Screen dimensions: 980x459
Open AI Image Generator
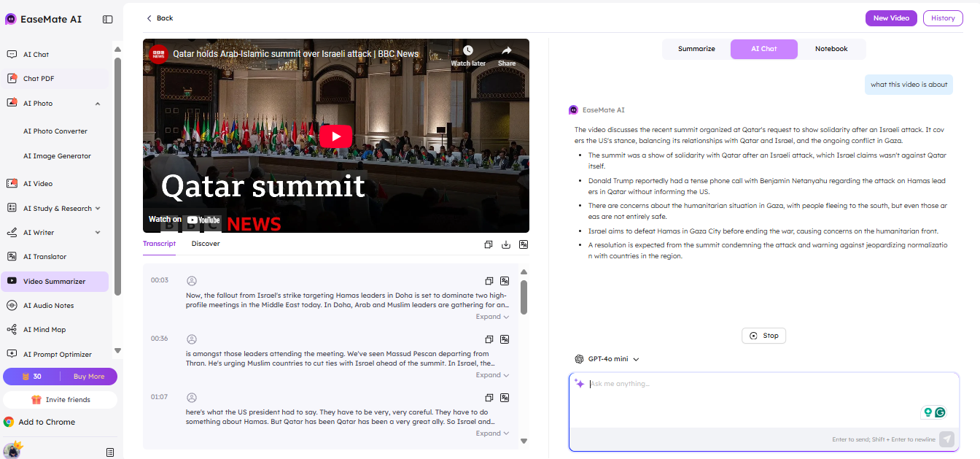click(x=57, y=155)
